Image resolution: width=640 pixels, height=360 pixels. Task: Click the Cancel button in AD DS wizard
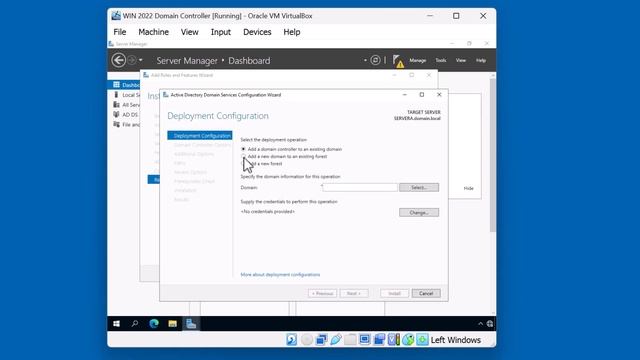click(426, 293)
